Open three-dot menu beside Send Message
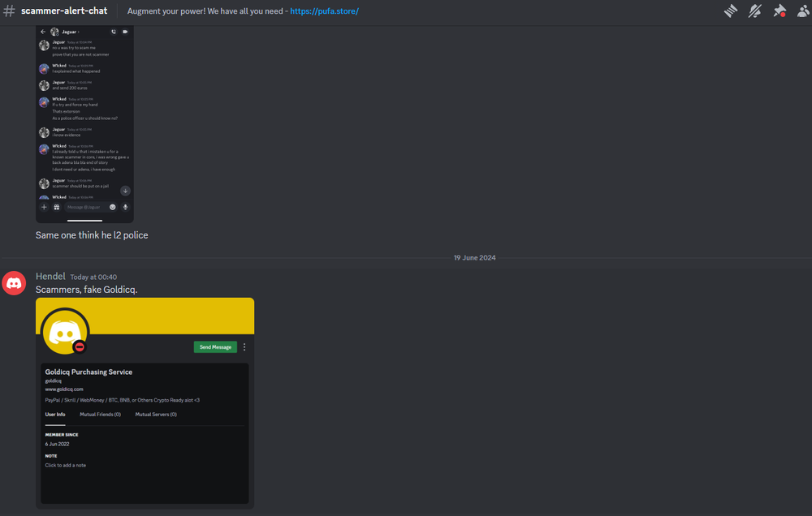This screenshot has height=516, width=812. click(x=244, y=347)
